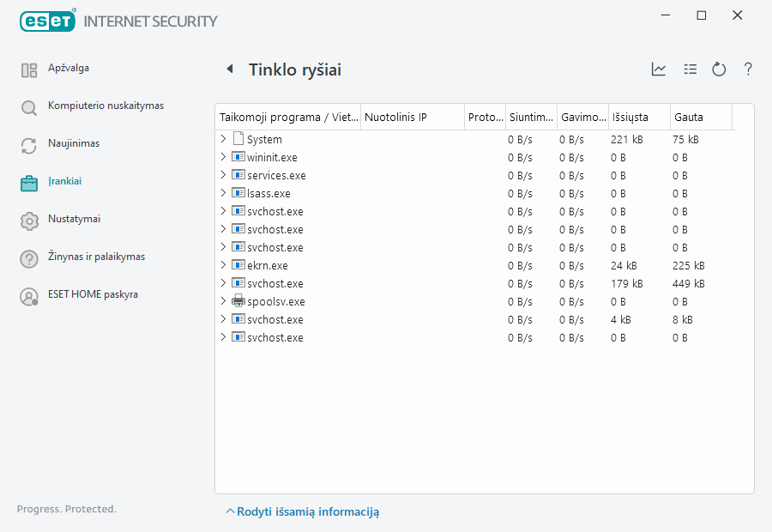Open the list view options icon
Image resolution: width=772 pixels, height=532 pixels.
[690, 70]
